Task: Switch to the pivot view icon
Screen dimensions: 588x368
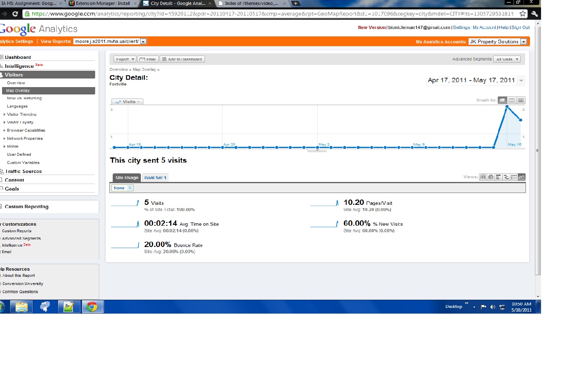Action: coord(514,177)
